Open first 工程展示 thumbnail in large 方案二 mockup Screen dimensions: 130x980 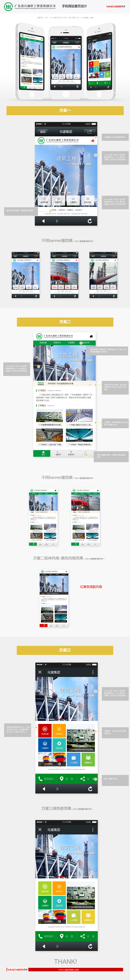click(x=50, y=416)
